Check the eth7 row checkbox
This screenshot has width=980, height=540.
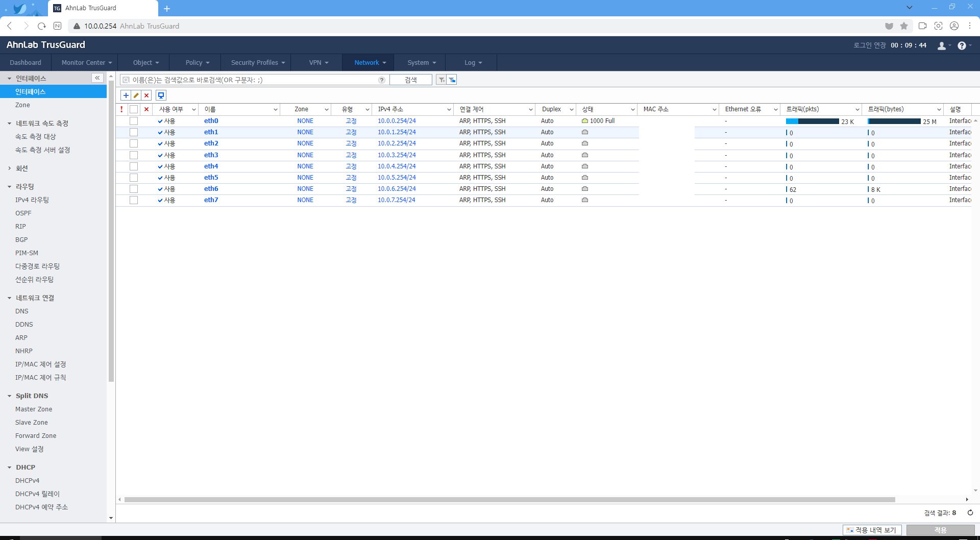coord(134,200)
